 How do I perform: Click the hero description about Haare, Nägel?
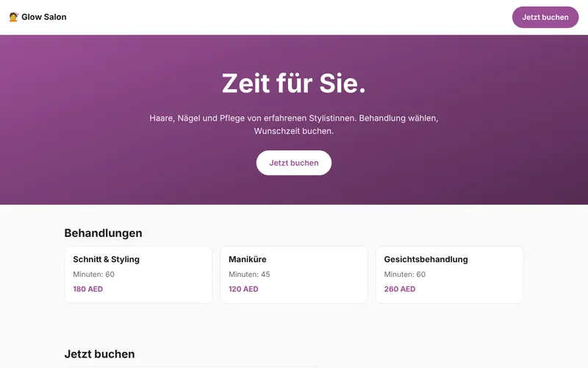pyautogui.click(x=293, y=124)
